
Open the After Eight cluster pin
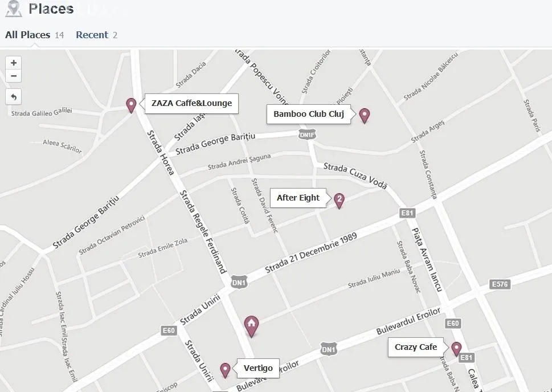point(339,200)
